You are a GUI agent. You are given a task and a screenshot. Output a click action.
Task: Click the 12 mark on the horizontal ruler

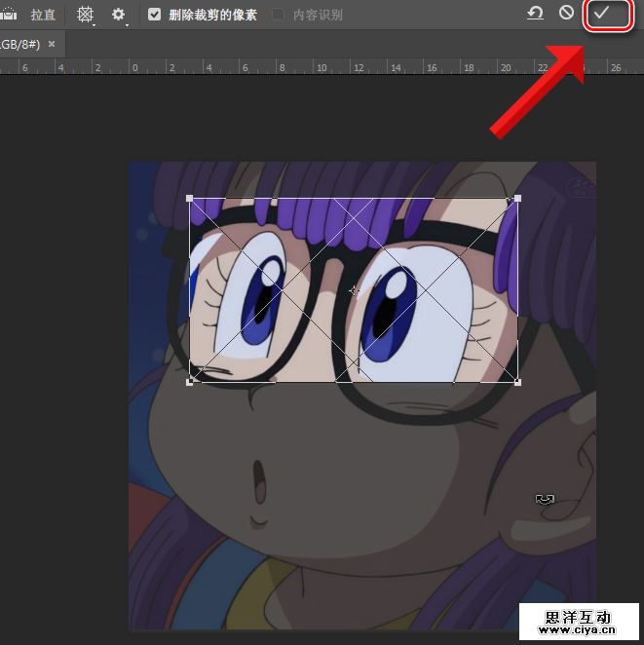(x=358, y=68)
